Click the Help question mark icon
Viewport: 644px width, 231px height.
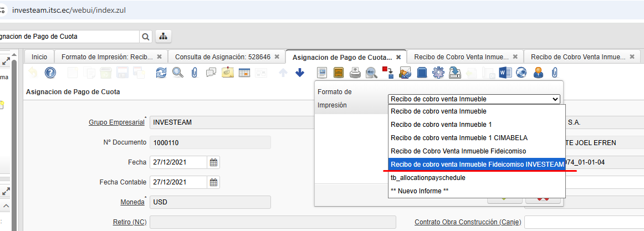pyautogui.click(x=50, y=73)
